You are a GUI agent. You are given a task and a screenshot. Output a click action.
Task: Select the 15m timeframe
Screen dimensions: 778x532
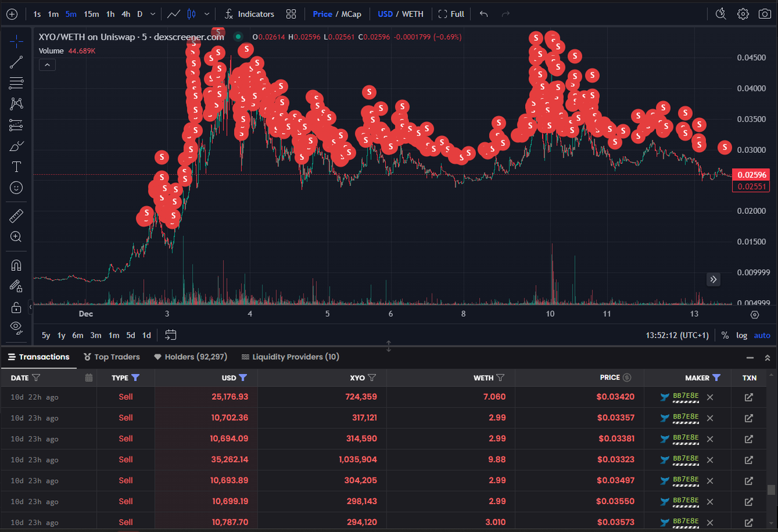tap(91, 14)
